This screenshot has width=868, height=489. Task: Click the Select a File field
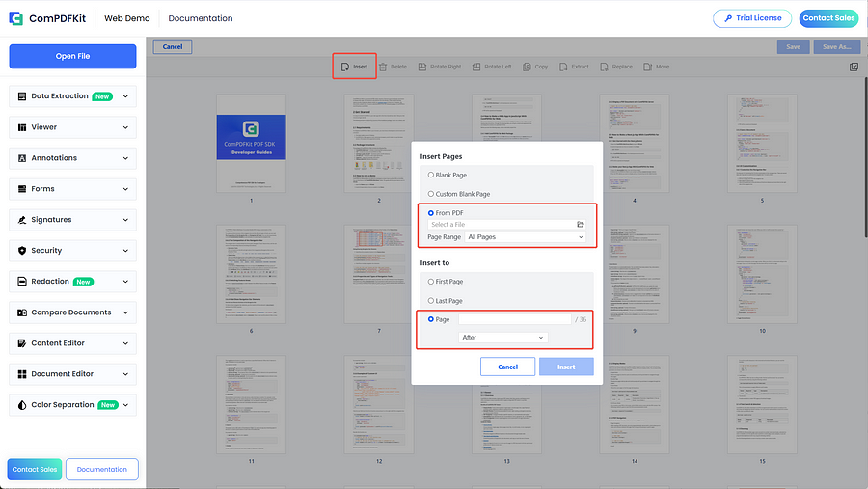click(506, 225)
